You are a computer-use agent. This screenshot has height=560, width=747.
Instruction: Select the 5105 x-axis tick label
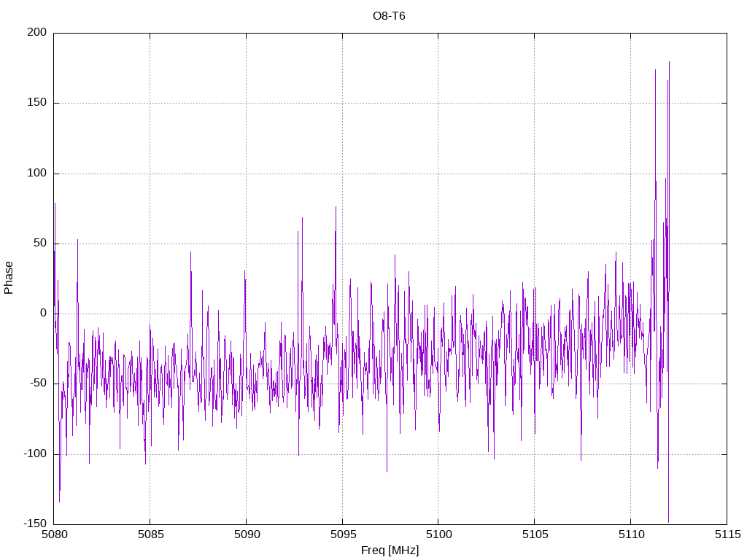[x=534, y=535]
